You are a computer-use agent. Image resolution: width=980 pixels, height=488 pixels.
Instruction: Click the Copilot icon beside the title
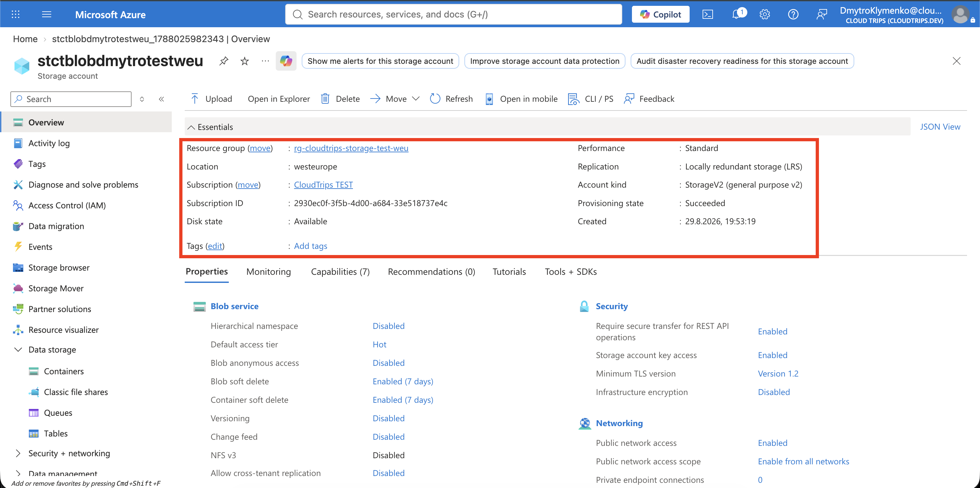coord(286,61)
